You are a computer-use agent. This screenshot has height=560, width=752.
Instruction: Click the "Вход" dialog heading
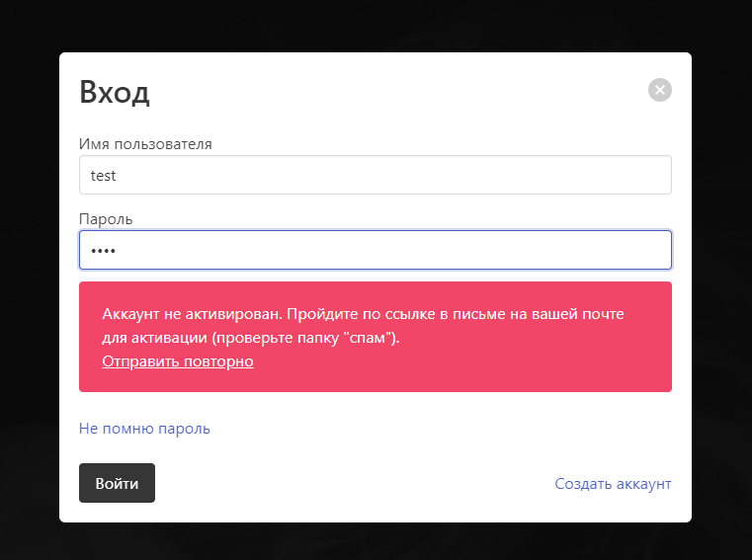point(115,93)
